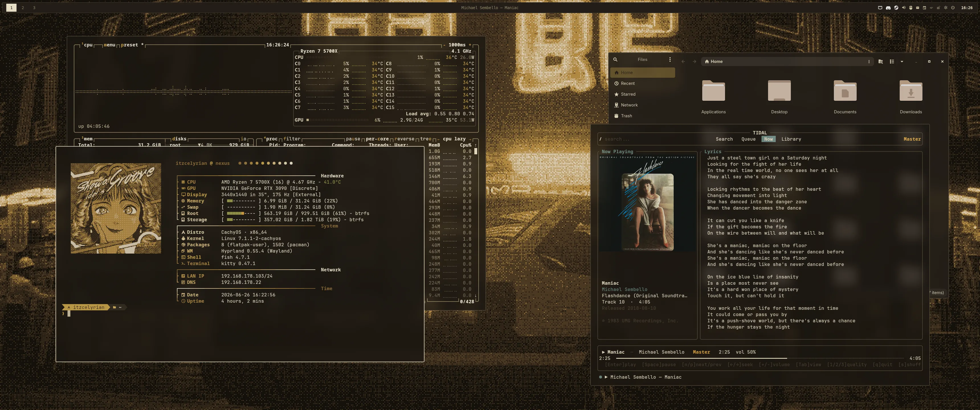Click the [Tab]view hint in TIDAL

[x=808, y=365]
